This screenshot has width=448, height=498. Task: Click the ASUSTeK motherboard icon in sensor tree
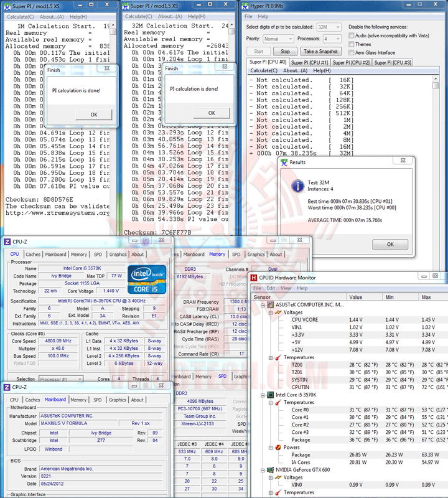click(x=270, y=305)
